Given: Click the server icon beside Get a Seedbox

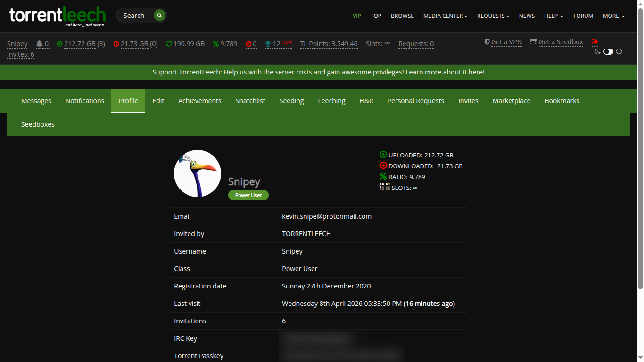Looking at the screenshot, I should (534, 42).
